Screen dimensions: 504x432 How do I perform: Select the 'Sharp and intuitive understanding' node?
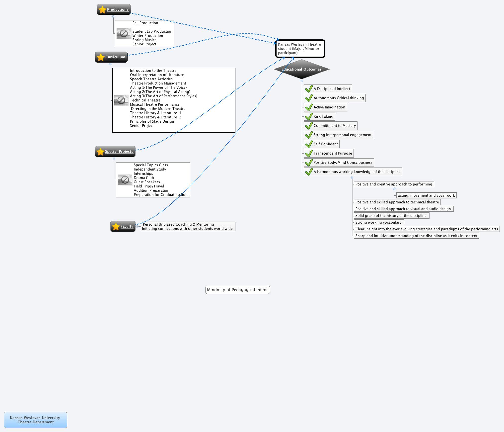point(416,236)
